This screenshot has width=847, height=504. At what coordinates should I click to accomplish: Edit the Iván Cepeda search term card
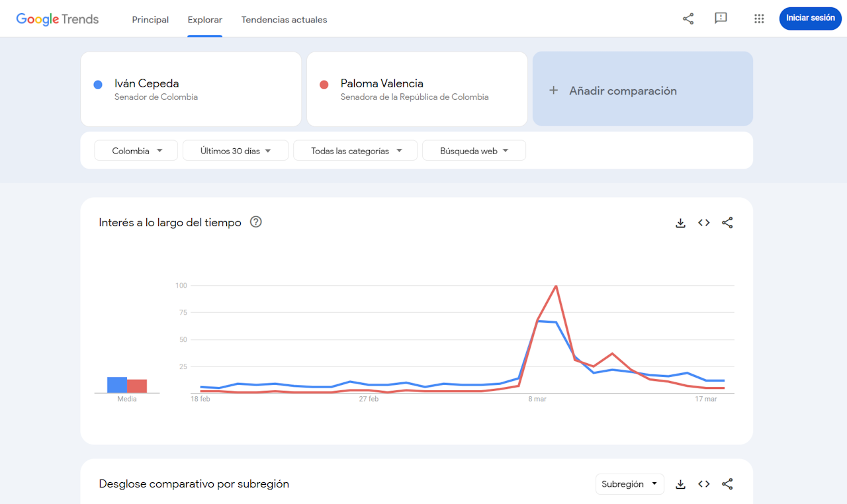point(191,89)
